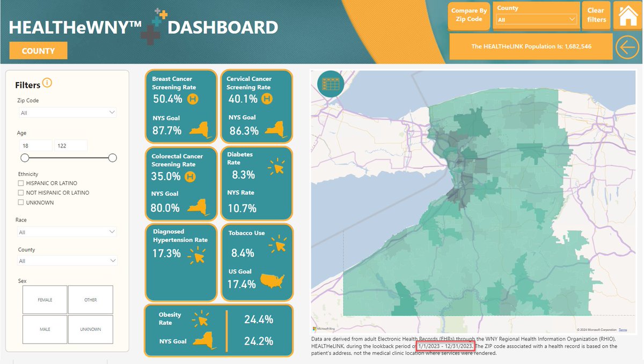The width and height of the screenshot is (644, 364).
Task: Click the 17.3% Hypertension rate value
Action: point(167,253)
